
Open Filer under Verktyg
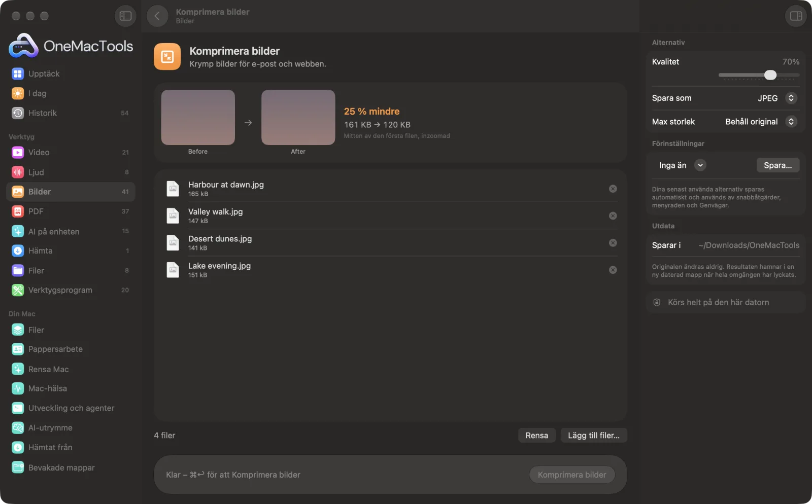point(71,271)
